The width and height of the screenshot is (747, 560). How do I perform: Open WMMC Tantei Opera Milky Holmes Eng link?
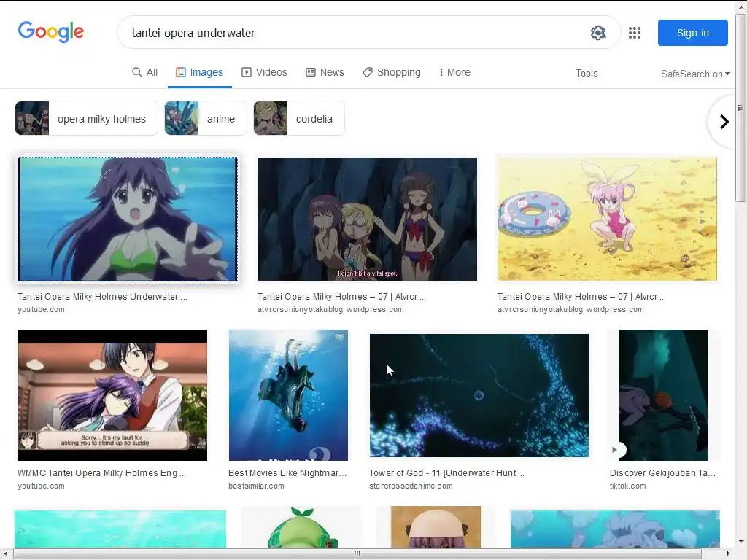101,473
